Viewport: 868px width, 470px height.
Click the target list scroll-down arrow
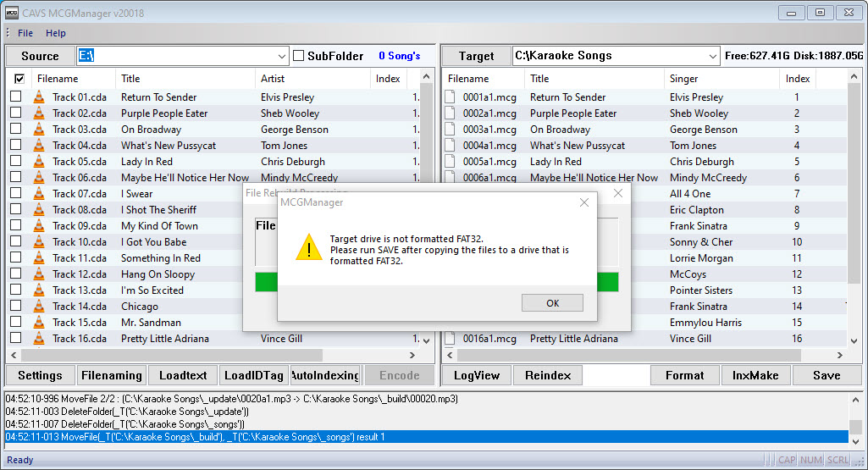[x=854, y=340]
